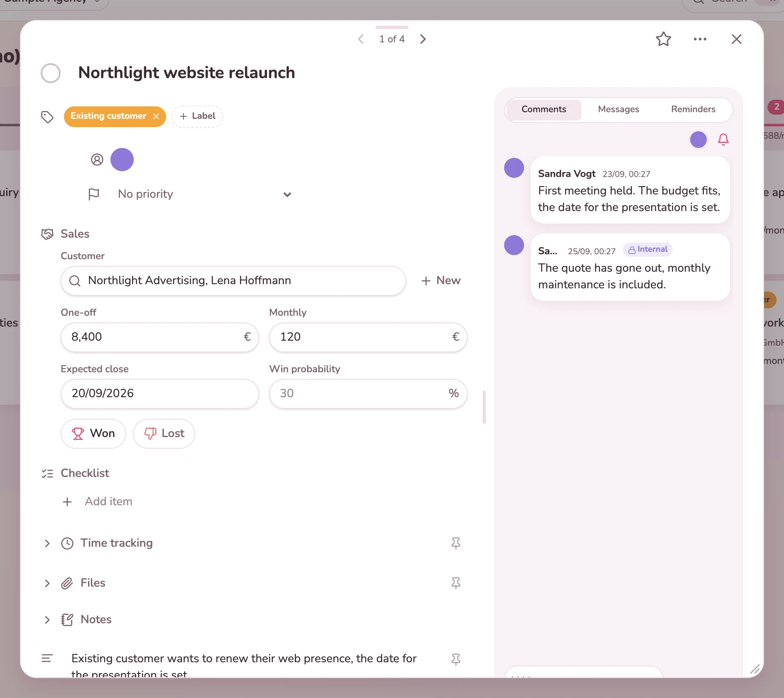Switch to the Comments tab
Image resolution: width=784 pixels, height=698 pixels.
[x=544, y=110]
